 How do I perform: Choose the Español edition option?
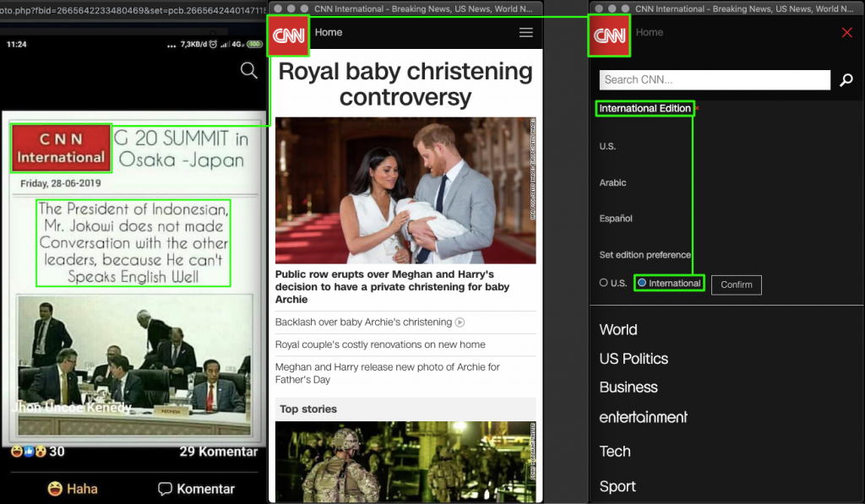point(616,219)
